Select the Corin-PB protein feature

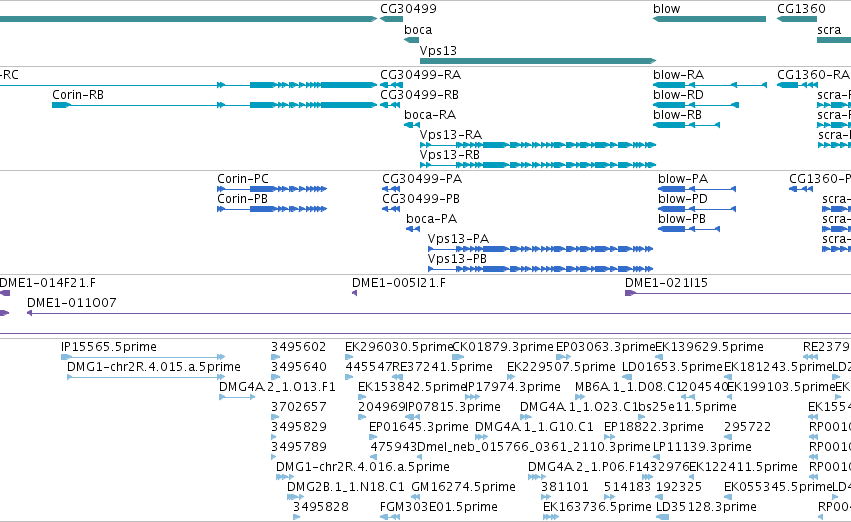272,209
